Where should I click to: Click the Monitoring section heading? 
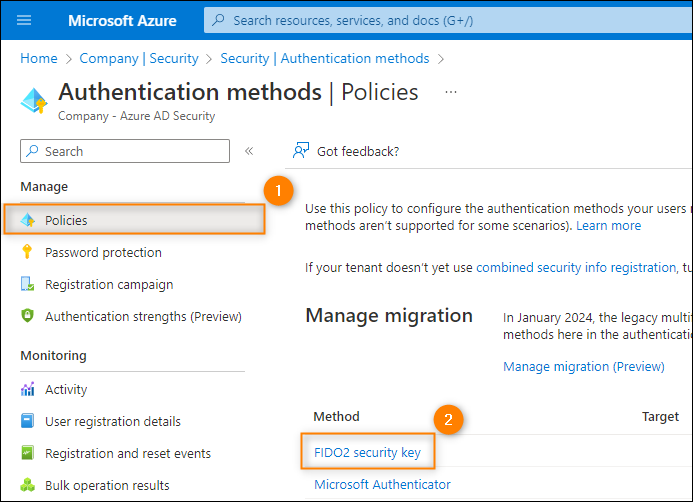click(53, 356)
